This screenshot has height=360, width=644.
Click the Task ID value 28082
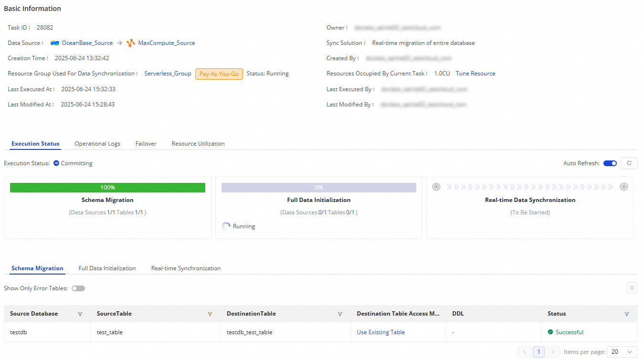click(x=45, y=28)
